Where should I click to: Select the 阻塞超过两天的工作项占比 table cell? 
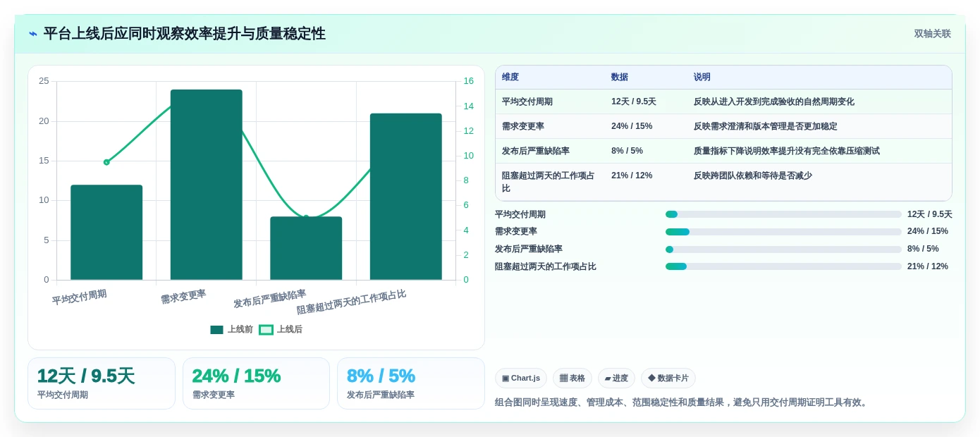pyautogui.click(x=549, y=182)
